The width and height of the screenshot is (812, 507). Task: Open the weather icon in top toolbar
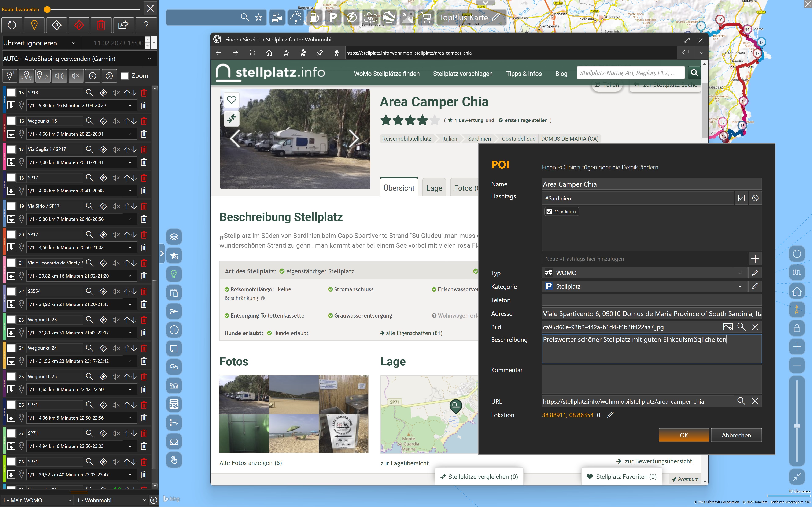[x=296, y=18]
